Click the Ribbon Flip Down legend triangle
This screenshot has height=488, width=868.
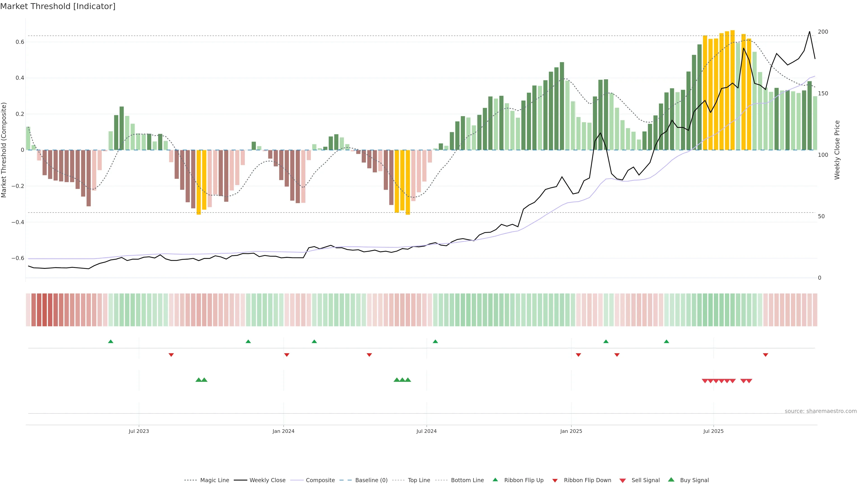555,481
